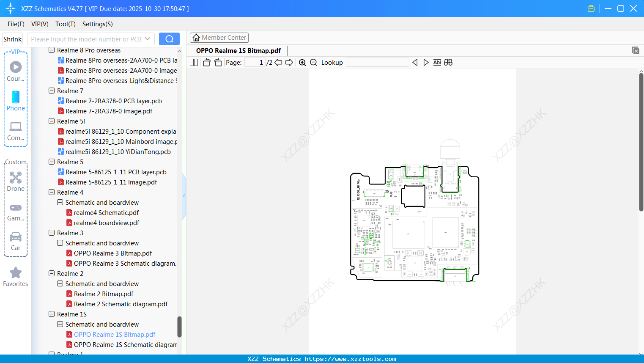Open Realme 2 Schematic diagram.pdf
The height and width of the screenshot is (363, 644).
[117, 304]
